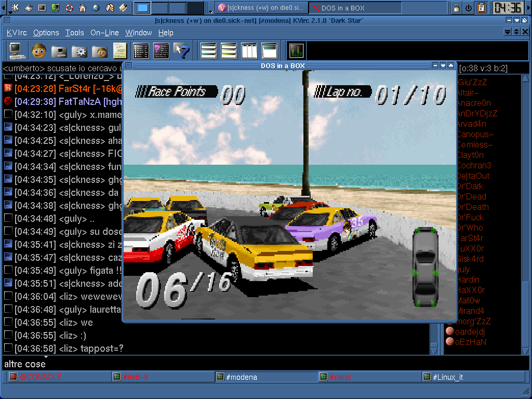Click the DOS in a BOX window menu button
The width and height of the screenshot is (532, 399).
[x=129, y=65]
